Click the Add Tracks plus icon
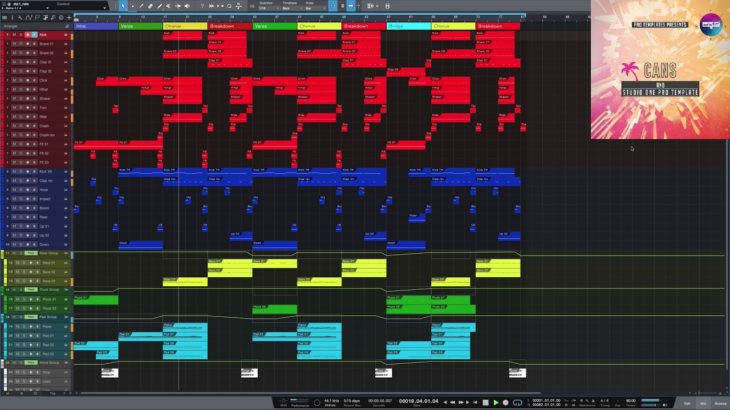Viewport: 730px width, 410px height. point(69,18)
